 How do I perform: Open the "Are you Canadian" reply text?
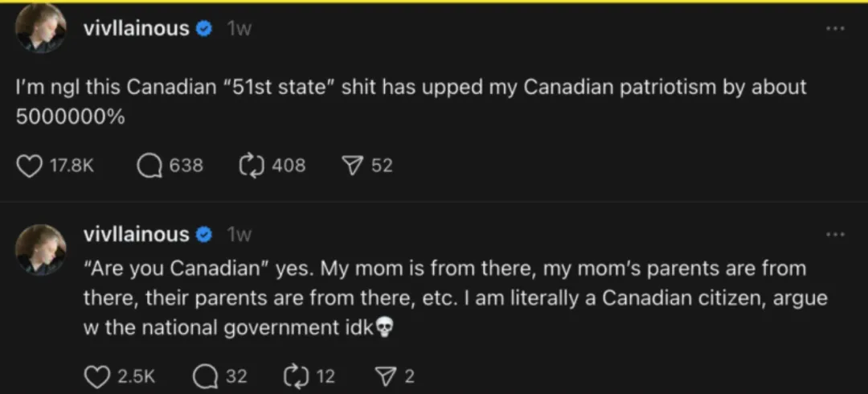pyautogui.click(x=455, y=298)
